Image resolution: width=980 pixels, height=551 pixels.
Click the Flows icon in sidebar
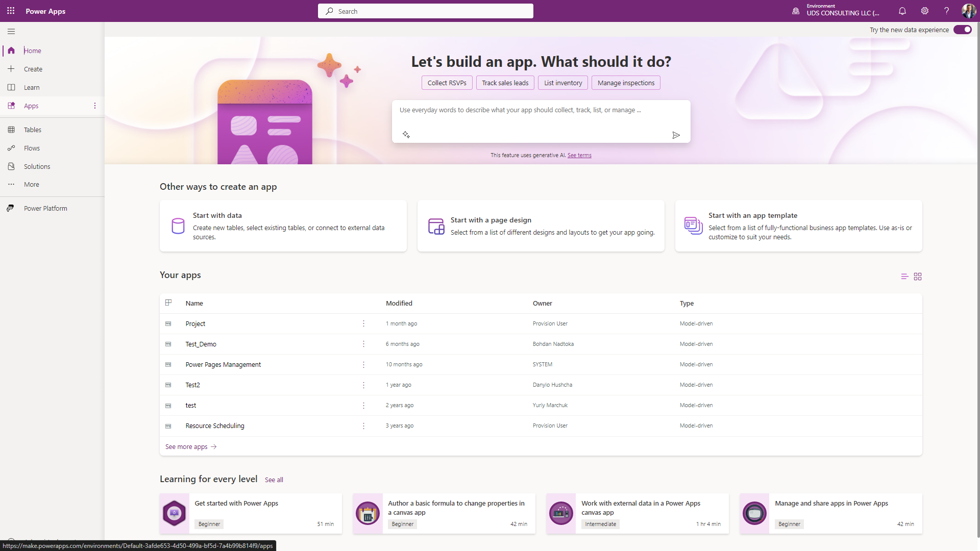click(x=11, y=148)
